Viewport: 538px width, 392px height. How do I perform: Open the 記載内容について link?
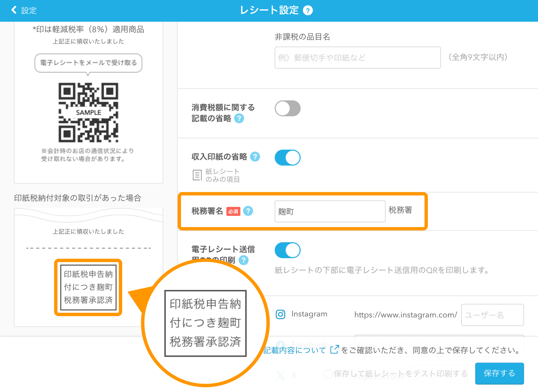coord(294,350)
